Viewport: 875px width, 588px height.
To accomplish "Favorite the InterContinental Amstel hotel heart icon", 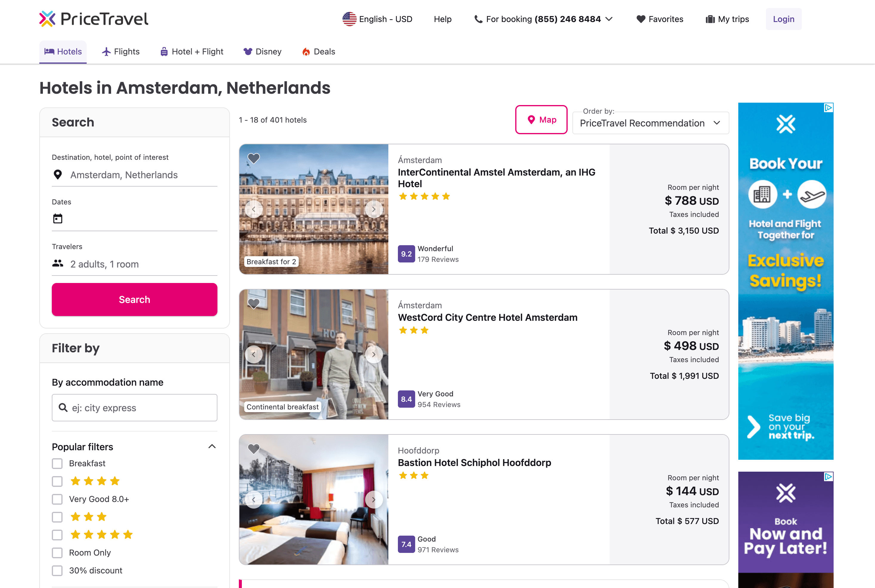I will click(254, 159).
